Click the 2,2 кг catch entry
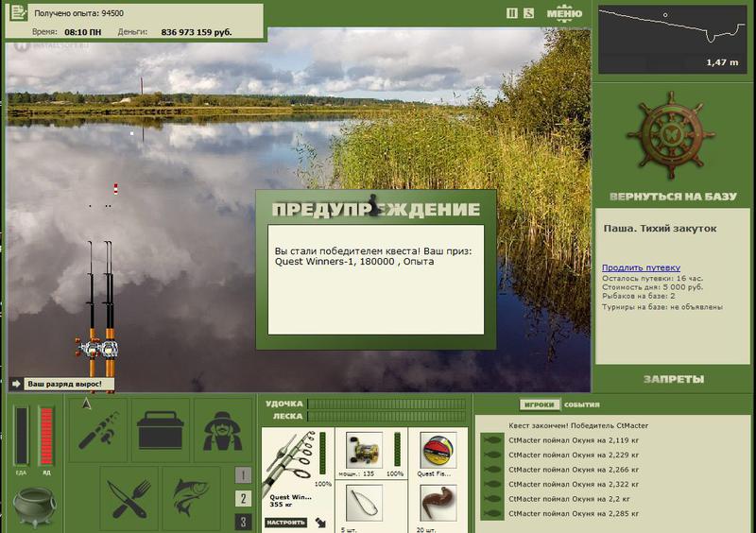The width and height of the screenshot is (756, 533). coord(569,499)
